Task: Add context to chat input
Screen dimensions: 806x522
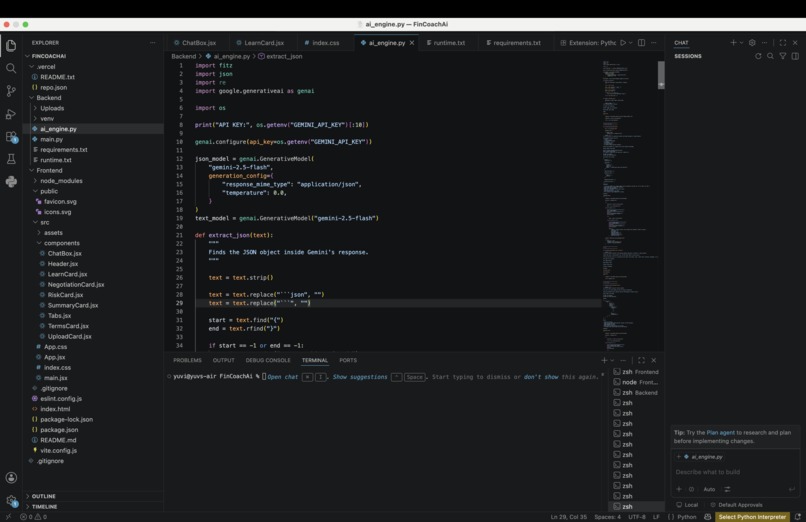Action: pos(679,489)
